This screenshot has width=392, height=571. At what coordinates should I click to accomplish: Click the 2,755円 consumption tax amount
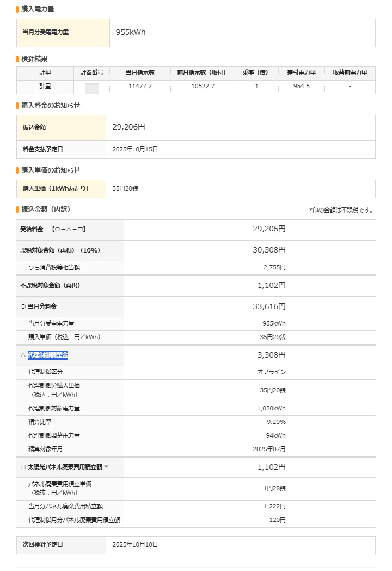tap(274, 267)
